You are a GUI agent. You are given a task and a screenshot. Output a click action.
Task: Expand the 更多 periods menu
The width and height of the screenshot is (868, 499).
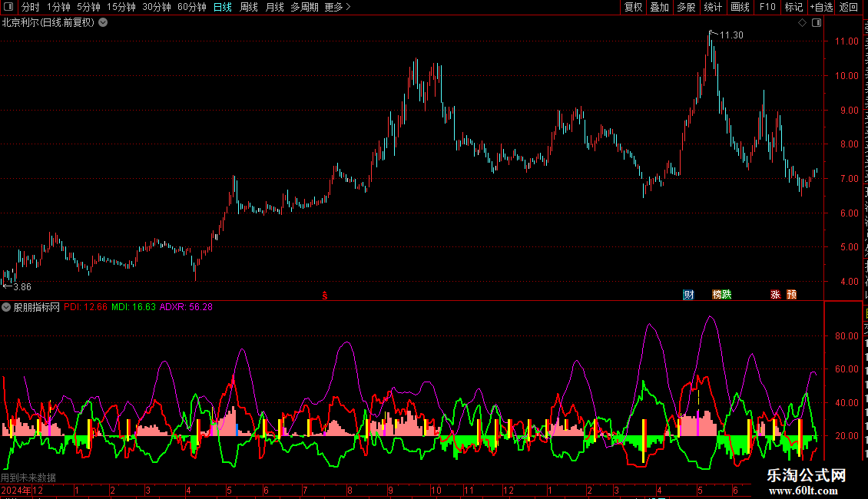[337, 7]
